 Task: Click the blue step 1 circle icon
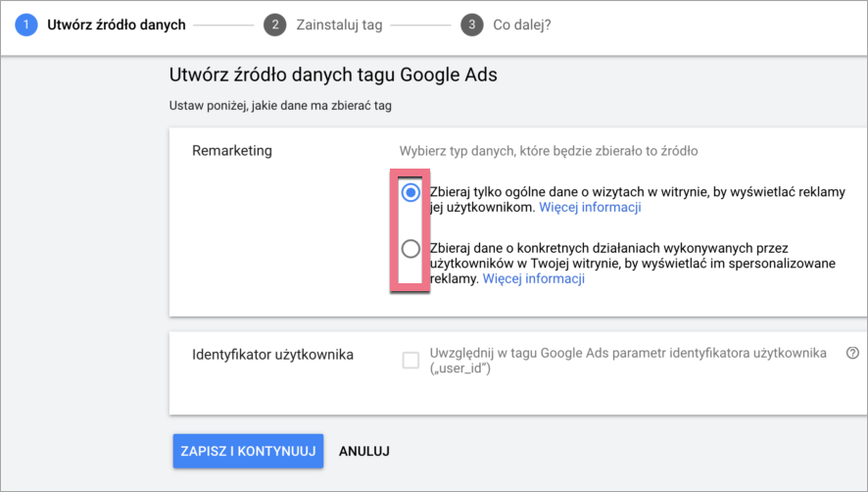point(26,25)
